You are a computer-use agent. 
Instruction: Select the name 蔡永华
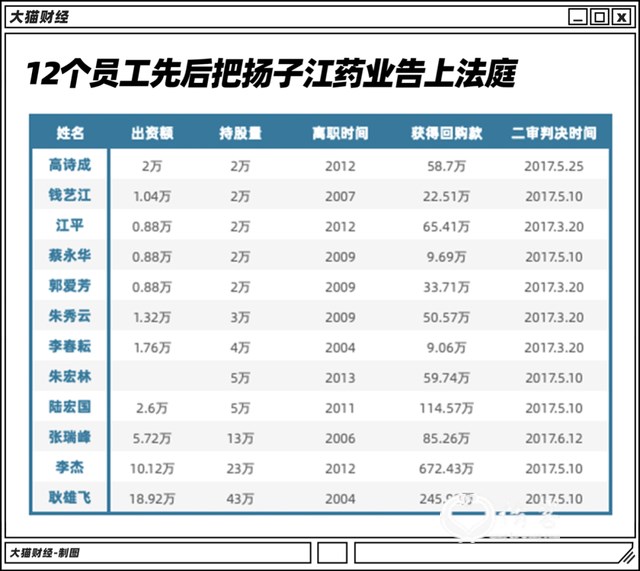(x=70, y=256)
